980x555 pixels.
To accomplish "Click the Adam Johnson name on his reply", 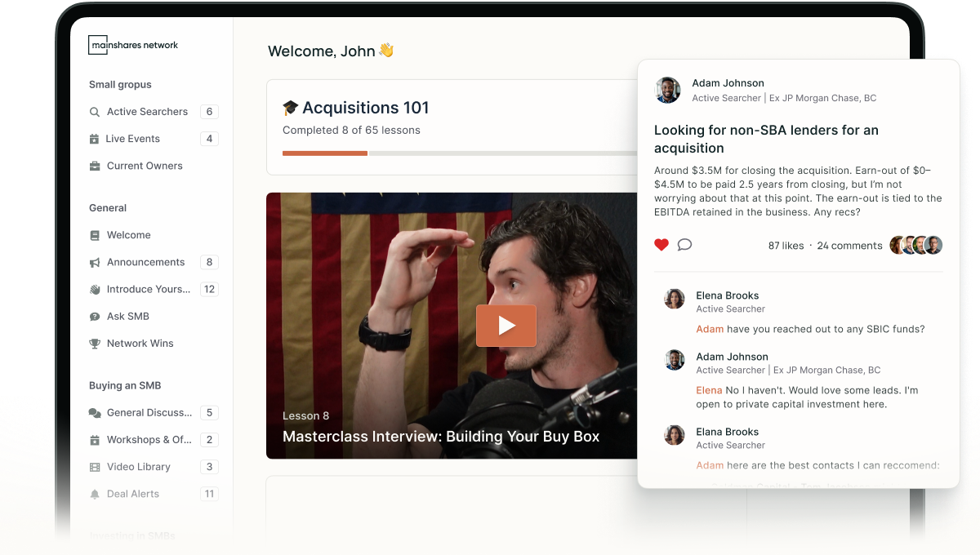I will [732, 357].
